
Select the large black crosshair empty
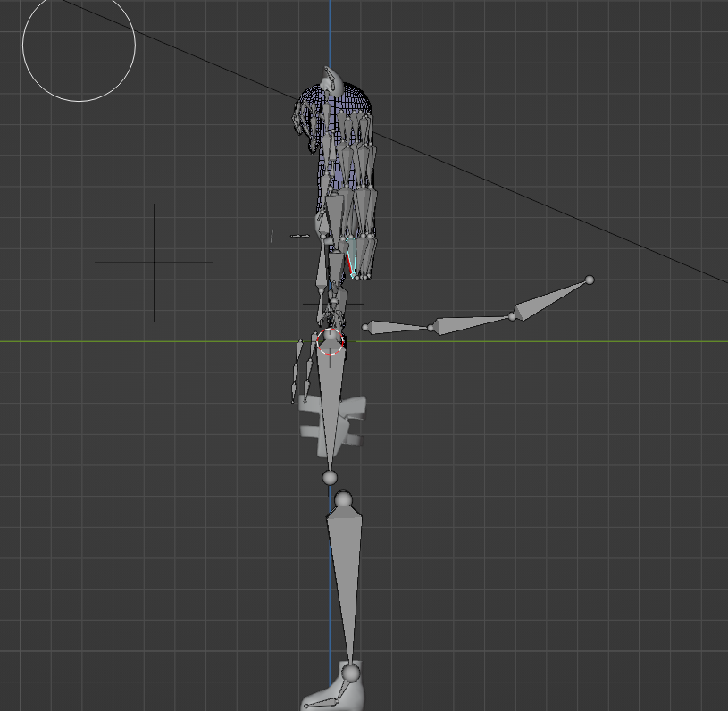155,262
